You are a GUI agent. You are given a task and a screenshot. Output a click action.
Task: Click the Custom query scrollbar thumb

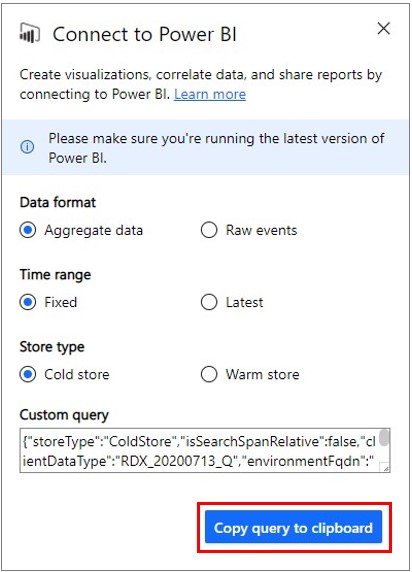pos(384,438)
